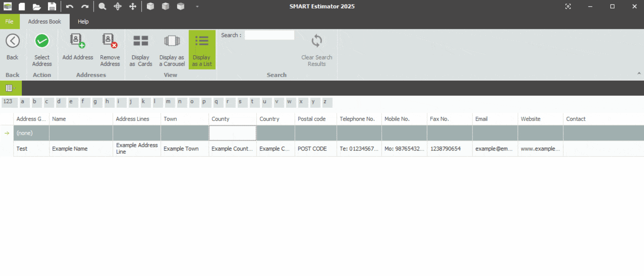Switch view to Display as Cards
Viewport: 644px width, 276px height.
point(140,41)
